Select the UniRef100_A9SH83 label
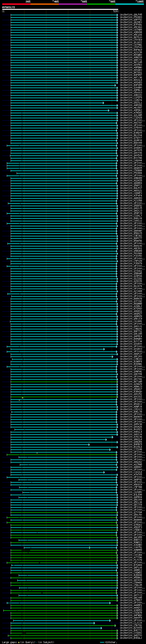The height and width of the screenshot is (644, 146). point(131,82)
